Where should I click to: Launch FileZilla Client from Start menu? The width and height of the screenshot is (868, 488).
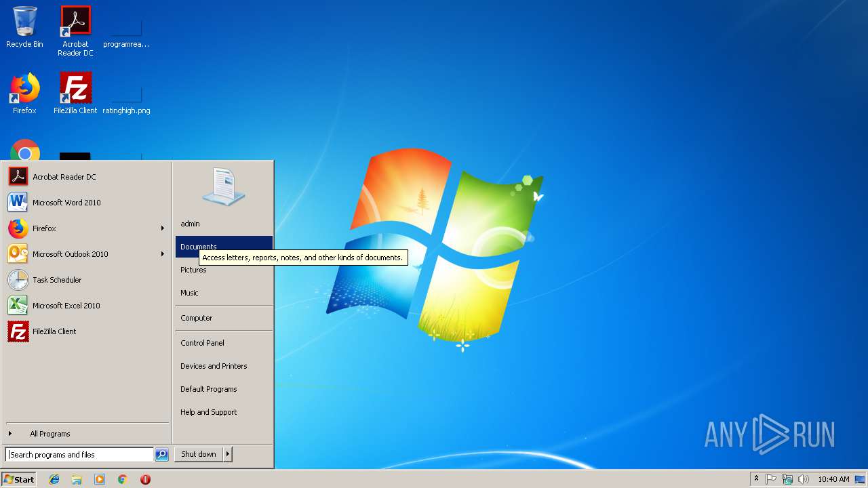[x=86, y=331]
